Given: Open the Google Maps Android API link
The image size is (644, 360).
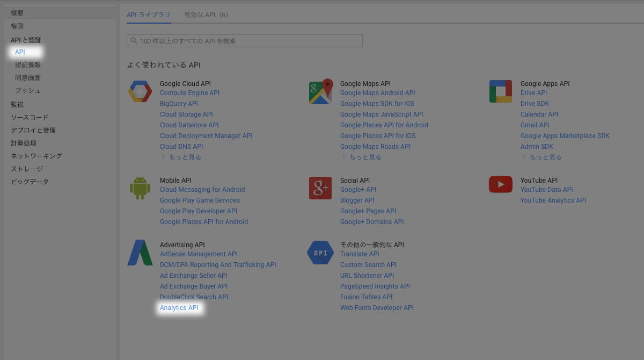Looking at the screenshot, I should coord(378,93).
